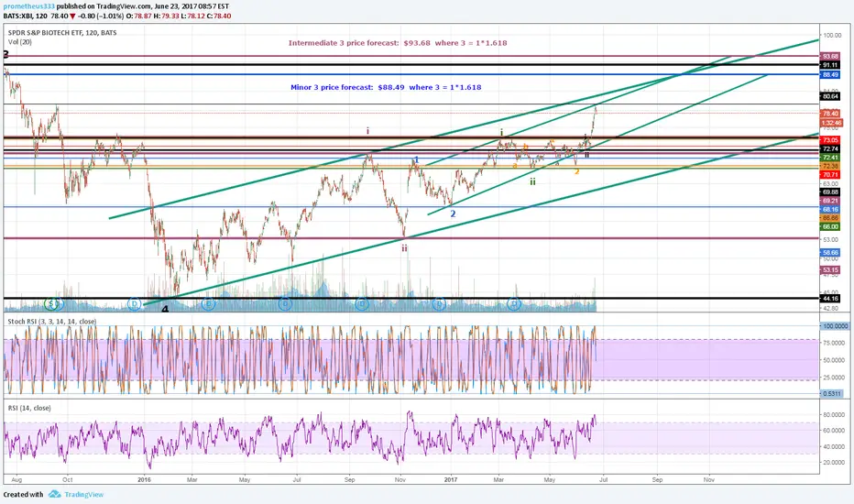This screenshot has width=854, height=504.
Task: Click the 93.68 price label
Action: click(830, 56)
